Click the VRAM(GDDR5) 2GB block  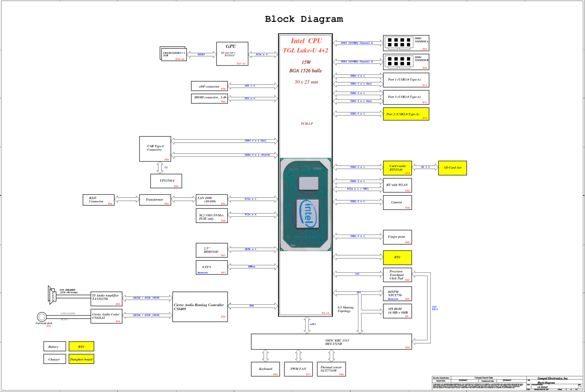pyautogui.click(x=174, y=54)
